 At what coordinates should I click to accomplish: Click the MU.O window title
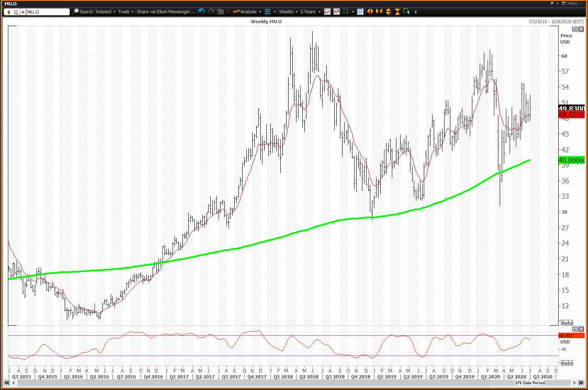pos(10,3)
